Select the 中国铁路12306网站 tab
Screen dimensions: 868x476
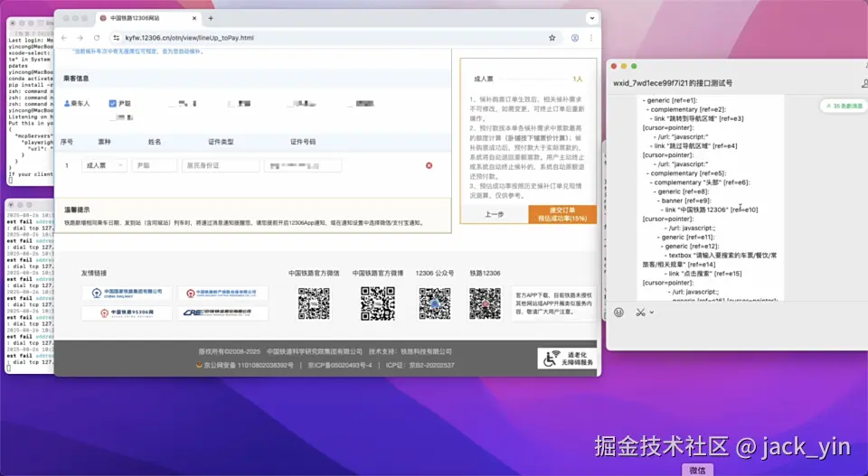click(x=147, y=18)
